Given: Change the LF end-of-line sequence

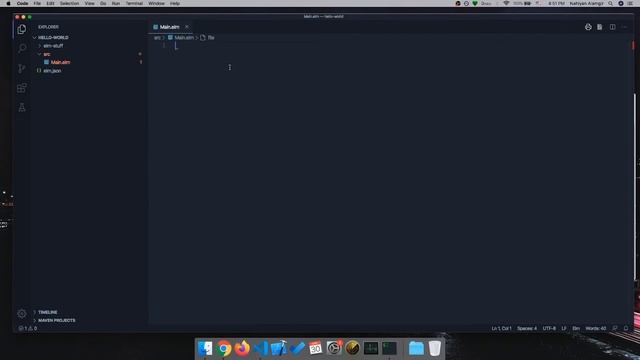Looking at the screenshot, I should click(x=564, y=328).
